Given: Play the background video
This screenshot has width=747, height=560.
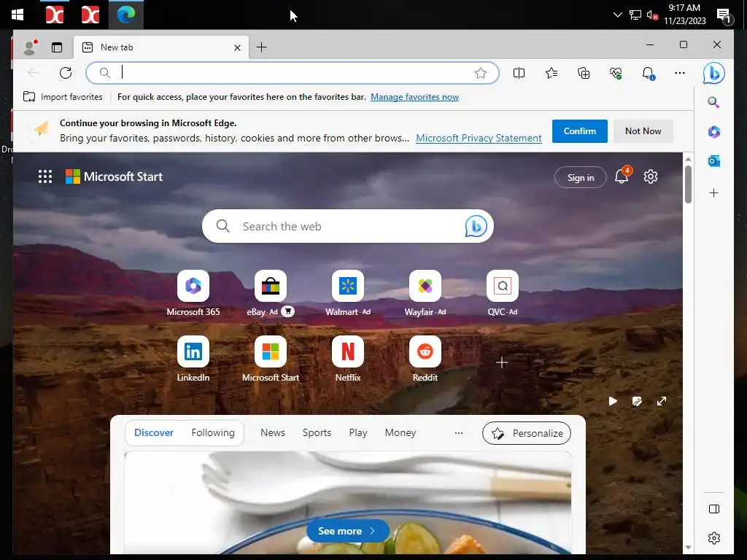Looking at the screenshot, I should click(x=613, y=402).
